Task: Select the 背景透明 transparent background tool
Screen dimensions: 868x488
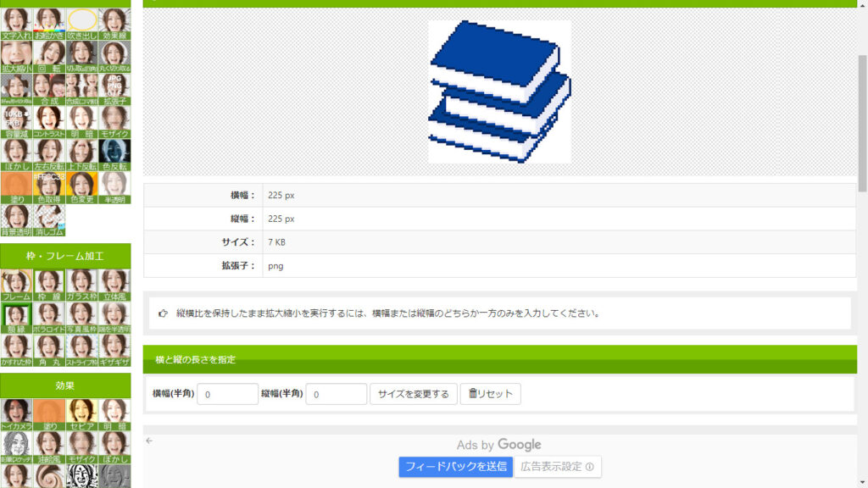Action: 16,220
